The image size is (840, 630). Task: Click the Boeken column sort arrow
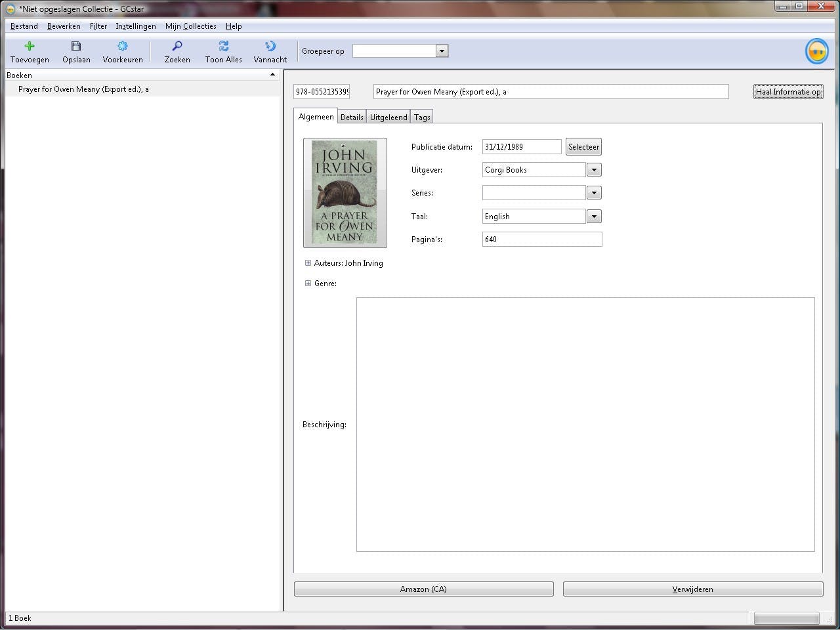pyautogui.click(x=272, y=75)
